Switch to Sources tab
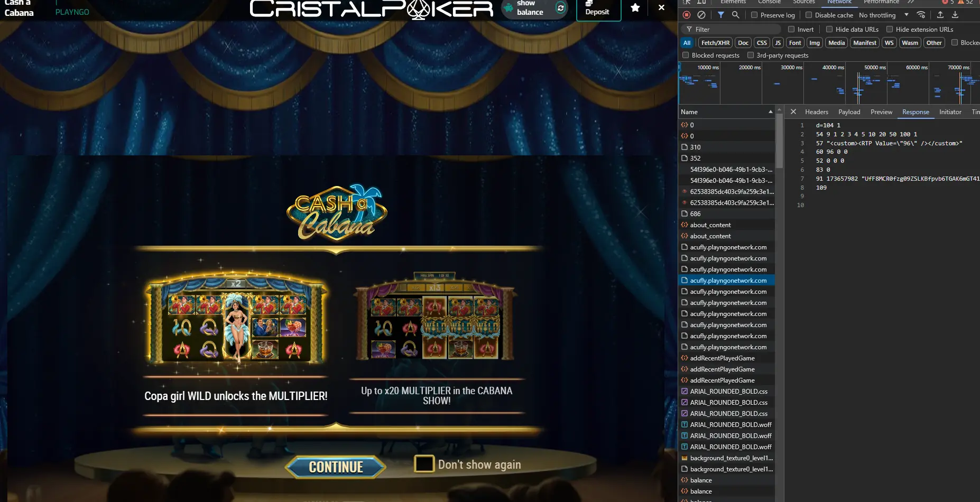Viewport: 980px width, 502px height. click(803, 2)
